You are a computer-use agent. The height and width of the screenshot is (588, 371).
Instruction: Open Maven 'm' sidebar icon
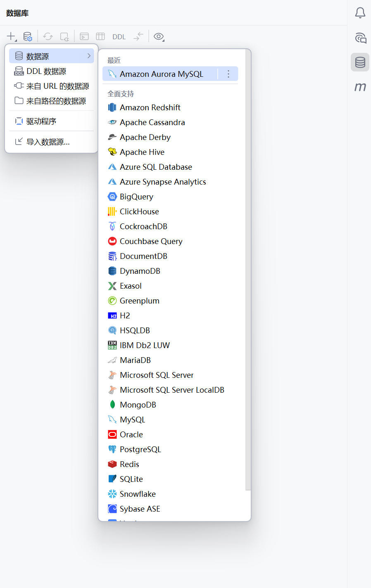360,87
